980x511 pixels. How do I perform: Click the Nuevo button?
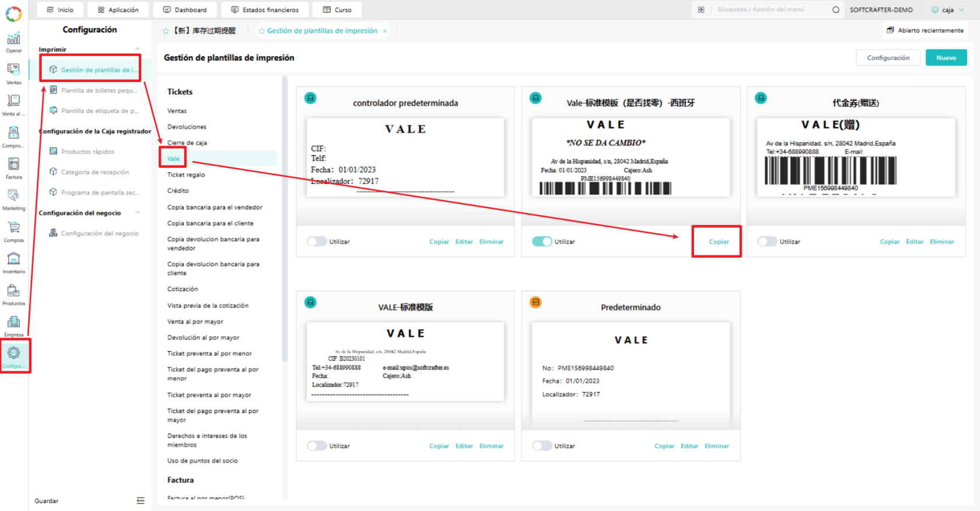(946, 58)
